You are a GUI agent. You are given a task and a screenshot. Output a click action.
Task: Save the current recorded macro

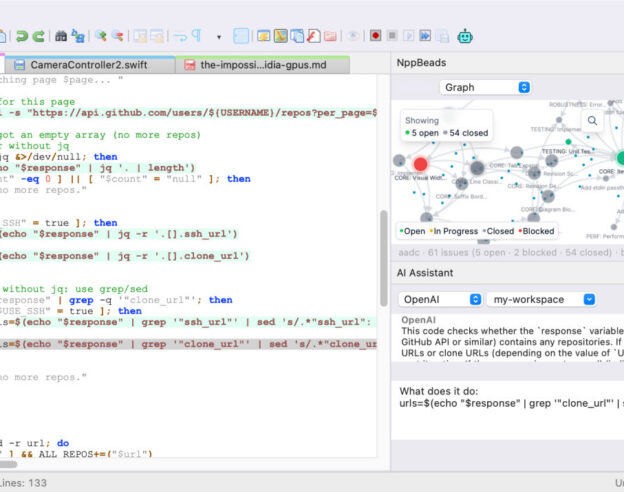442,36
